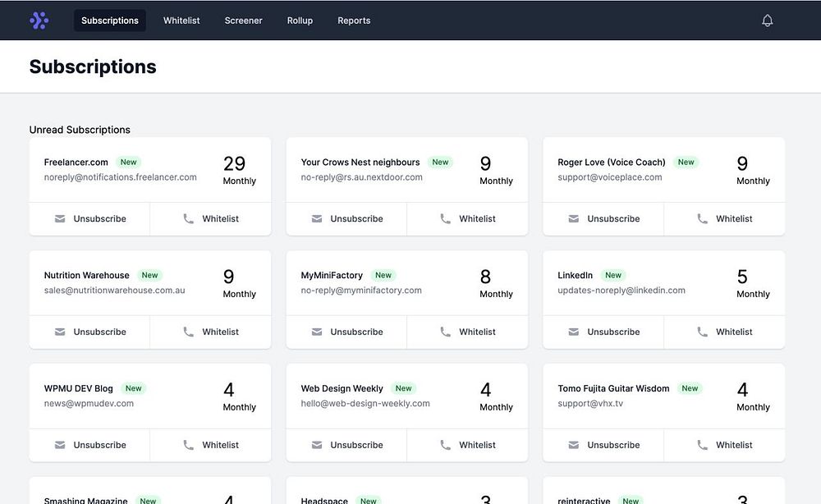Go to the Screener tab
Viewport: 821px width, 504px height.
(x=244, y=21)
